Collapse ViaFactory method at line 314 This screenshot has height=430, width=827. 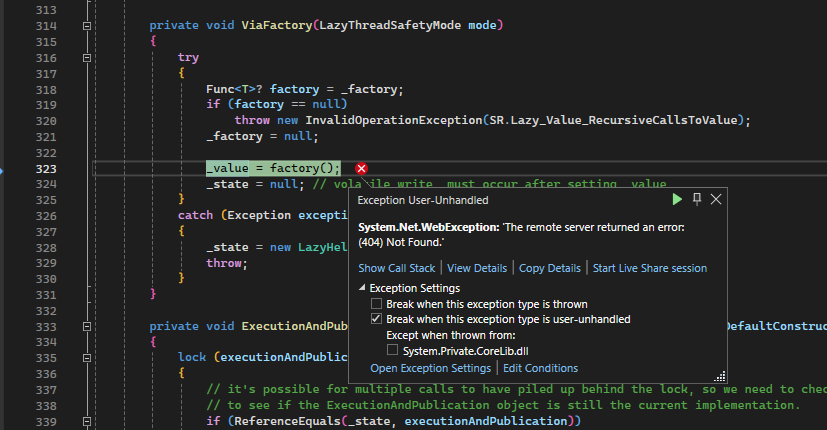[87, 26]
